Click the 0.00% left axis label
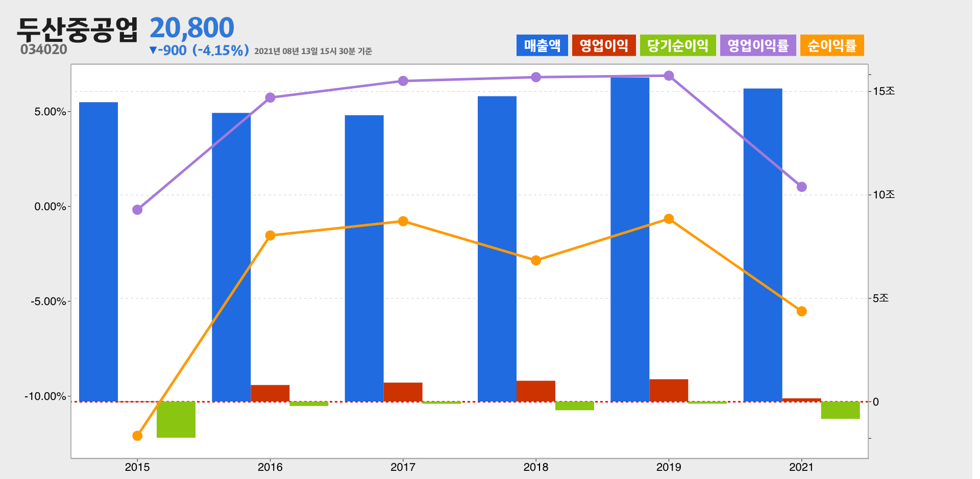 click(50, 207)
